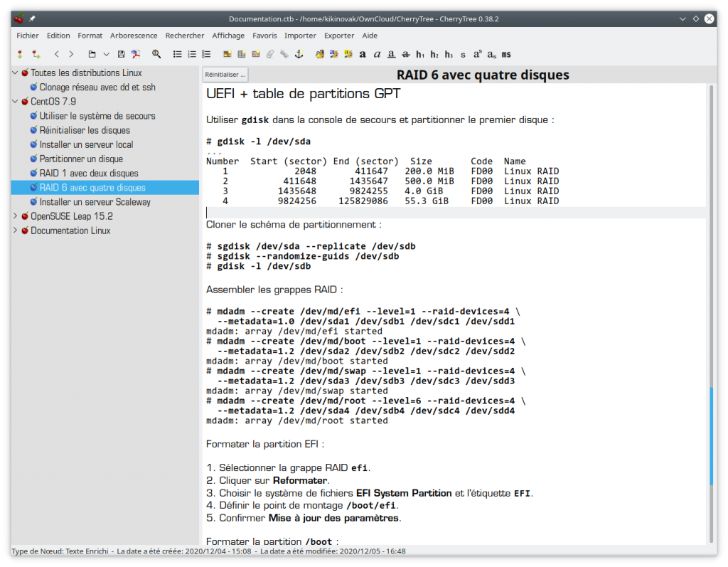
Task: Insert an anchor
Action: click(x=298, y=54)
